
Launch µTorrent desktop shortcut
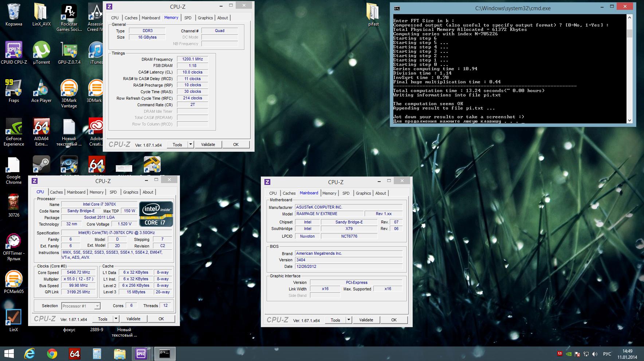[x=42, y=53]
